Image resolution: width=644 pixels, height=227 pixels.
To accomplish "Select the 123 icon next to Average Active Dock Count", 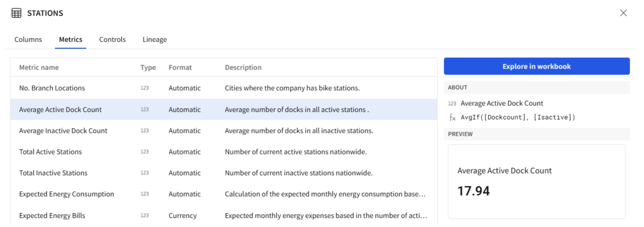I will coord(145,109).
